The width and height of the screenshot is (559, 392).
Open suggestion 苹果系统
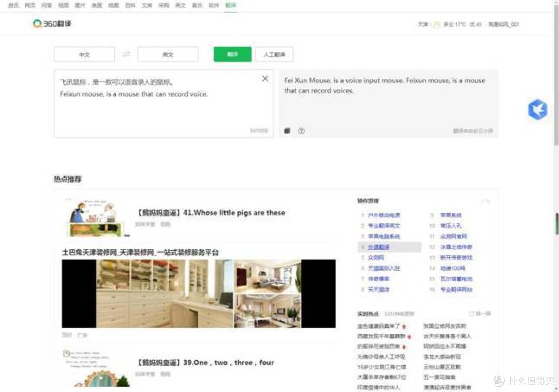pos(451,215)
